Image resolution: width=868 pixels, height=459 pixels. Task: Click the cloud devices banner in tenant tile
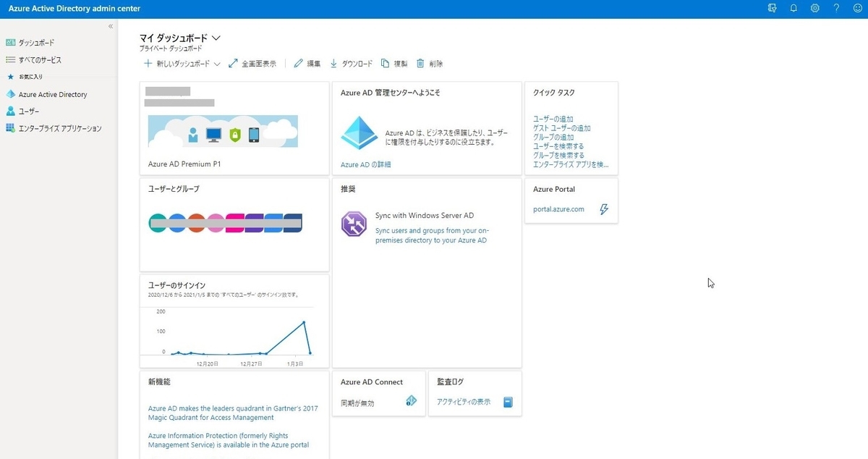click(x=223, y=131)
